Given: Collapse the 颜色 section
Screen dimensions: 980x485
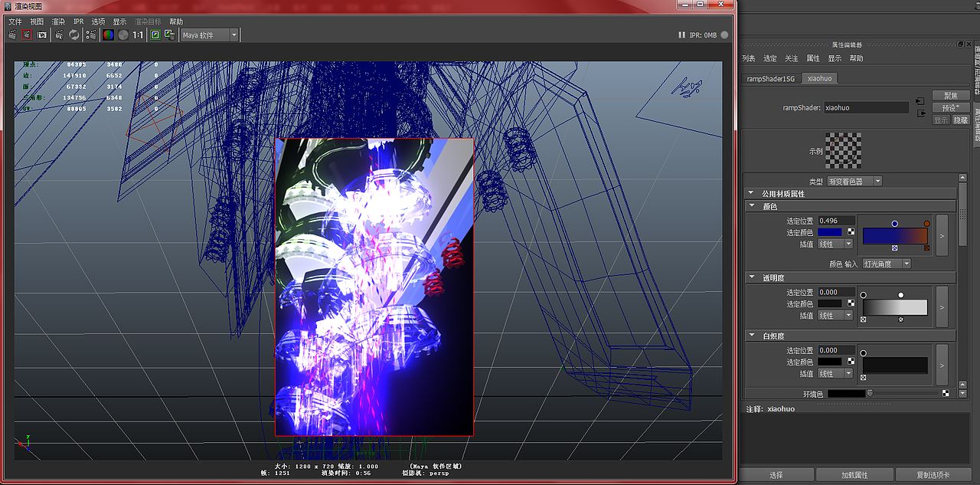Looking at the screenshot, I should tap(752, 206).
